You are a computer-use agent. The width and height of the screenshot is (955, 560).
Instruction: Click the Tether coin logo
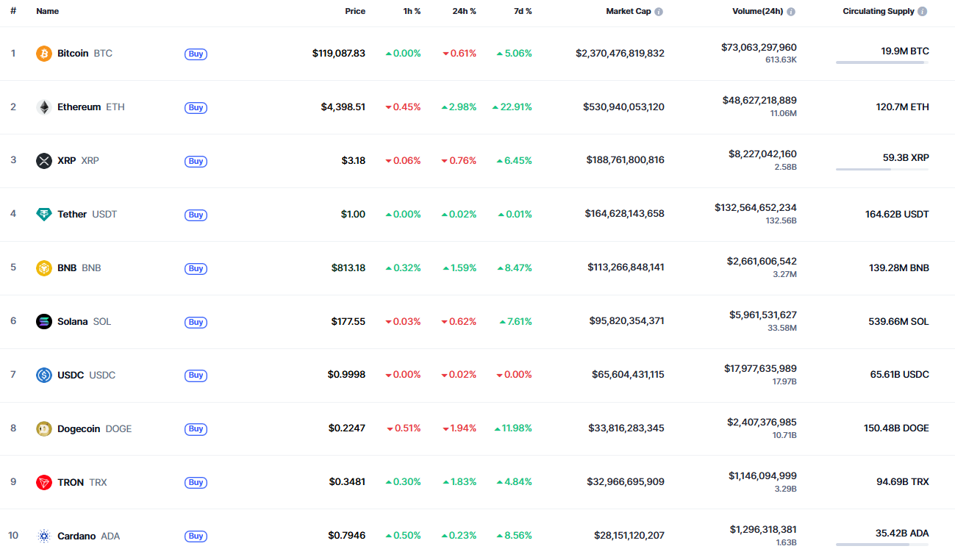pos(44,215)
